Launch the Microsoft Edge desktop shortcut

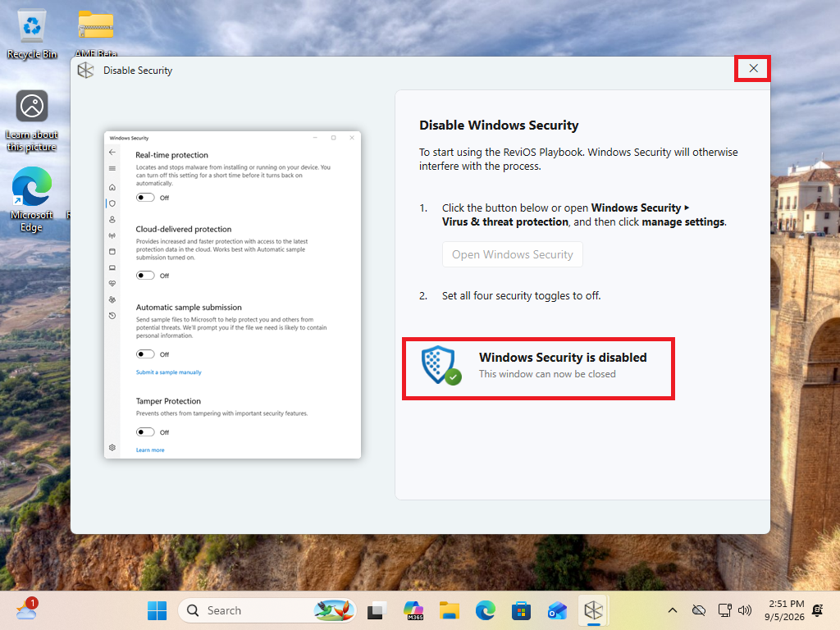[x=32, y=199]
